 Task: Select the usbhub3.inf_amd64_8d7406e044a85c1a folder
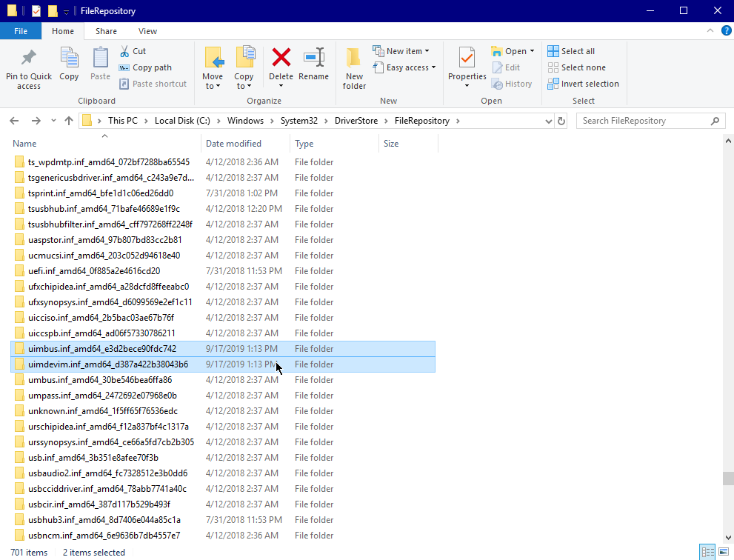(223, 520)
